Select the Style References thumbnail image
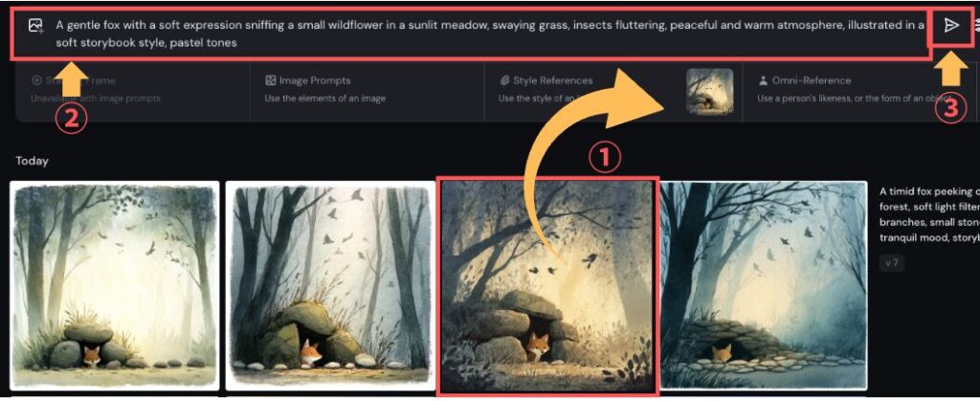Screen dimensions: 980x401 709,91
